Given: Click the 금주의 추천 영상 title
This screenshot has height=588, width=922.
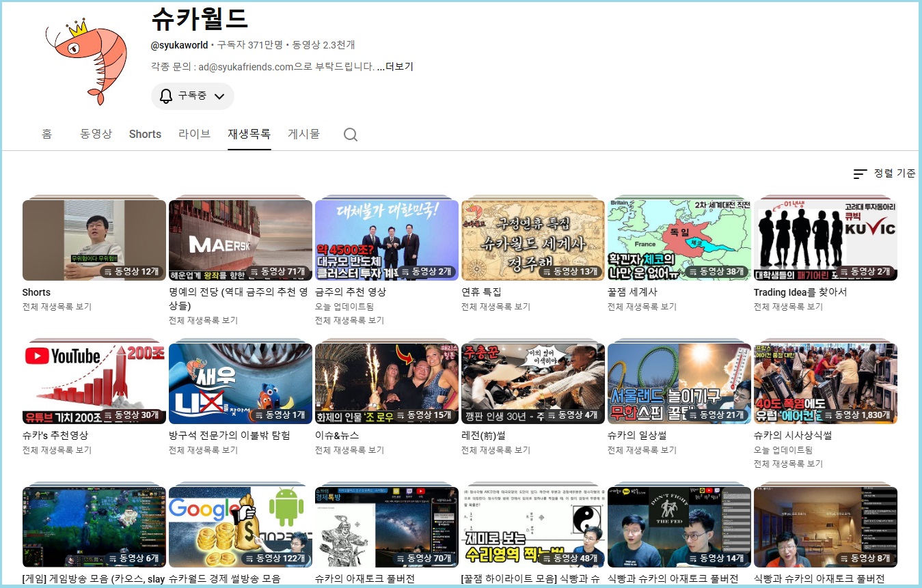Looking at the screenshot, I should [351, 292].
